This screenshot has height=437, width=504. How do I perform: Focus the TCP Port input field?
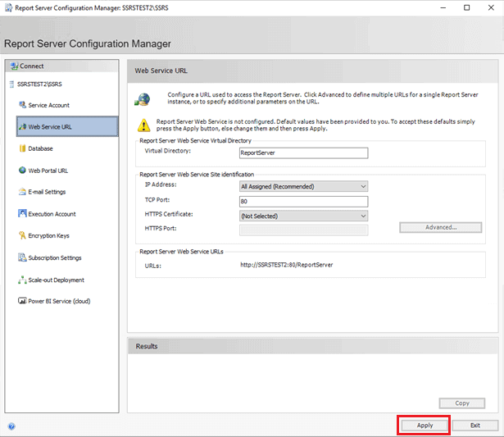pos(302,201)
